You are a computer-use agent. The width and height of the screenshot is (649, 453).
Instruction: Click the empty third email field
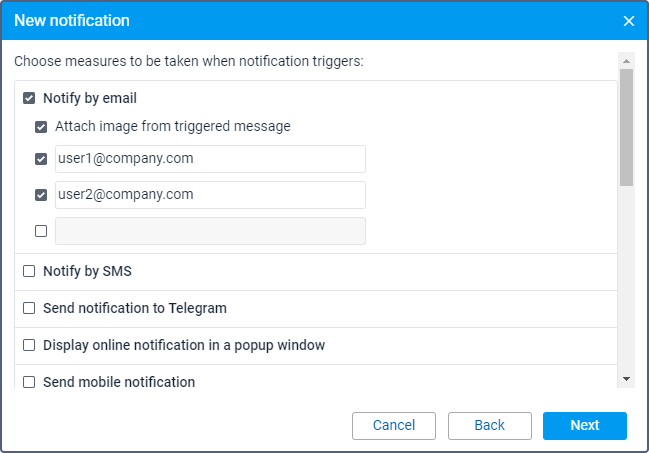(x=210, y=231)
